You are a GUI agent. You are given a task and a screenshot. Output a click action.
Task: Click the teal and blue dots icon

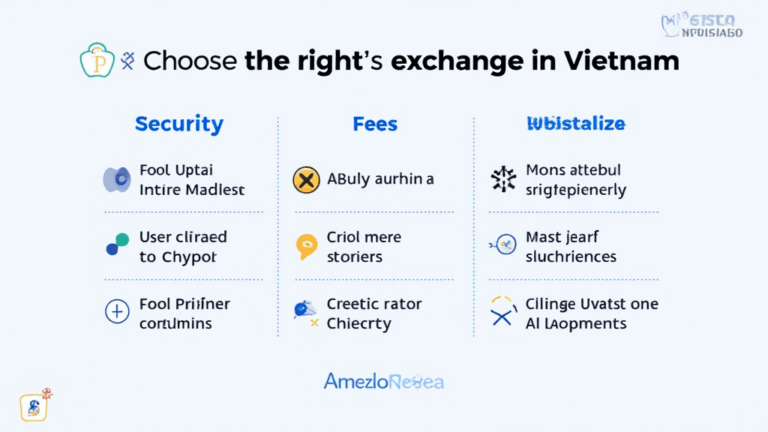[x=117, y=245]
